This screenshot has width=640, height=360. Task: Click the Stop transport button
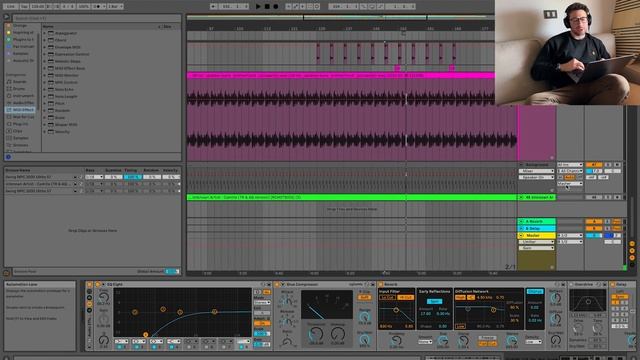click(267, 6)
